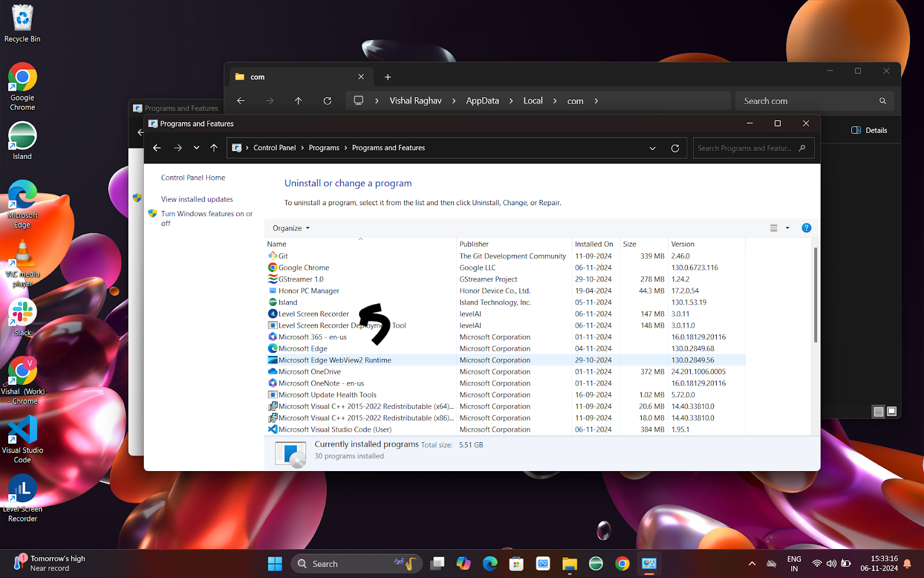Click the Programs breadcrumb in address bar
Viewport: 924px width, 578px height.
tap(323, 148)
